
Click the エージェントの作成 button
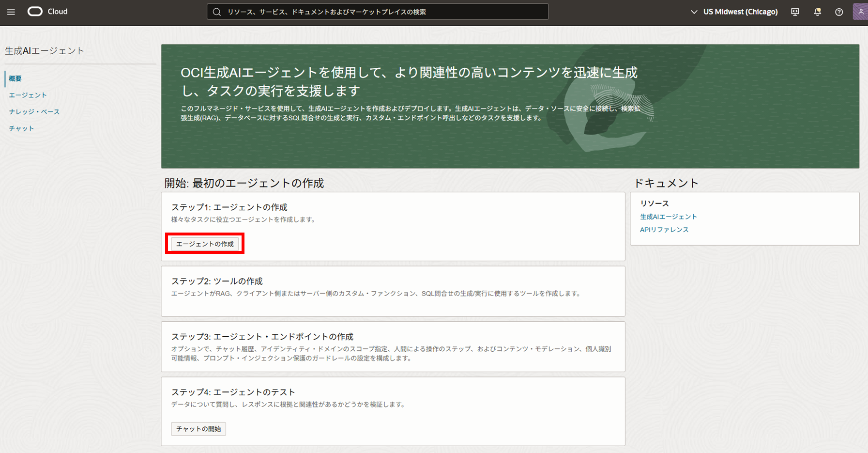point(205,244)
